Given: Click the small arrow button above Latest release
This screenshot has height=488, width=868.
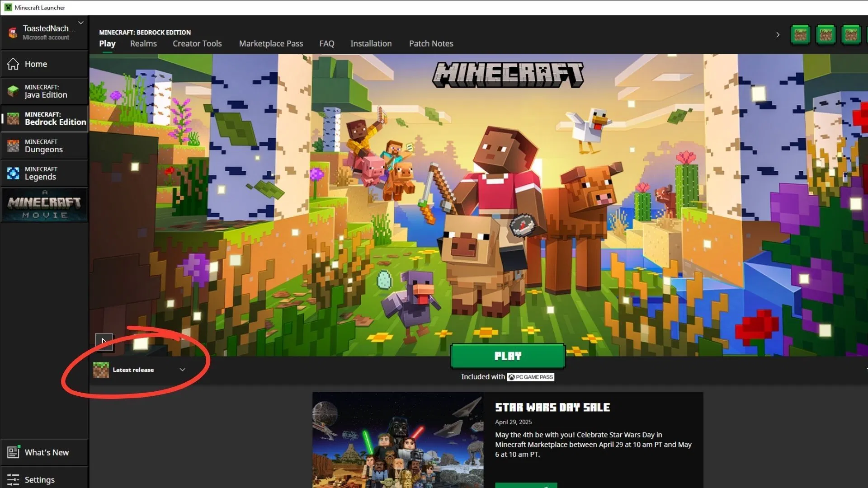Looking at the screenshot, I should 104,342.
